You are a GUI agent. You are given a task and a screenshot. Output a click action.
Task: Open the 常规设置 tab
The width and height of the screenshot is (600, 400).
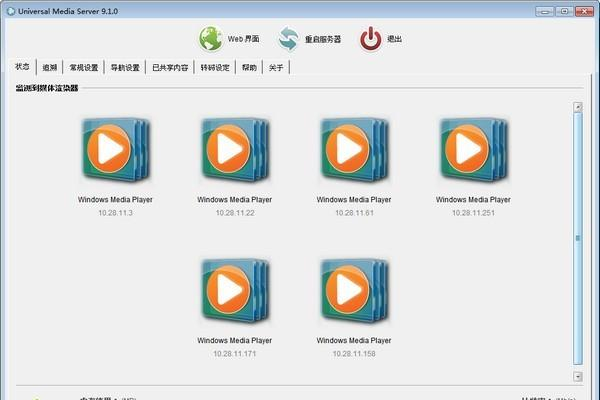coord(84,68)
